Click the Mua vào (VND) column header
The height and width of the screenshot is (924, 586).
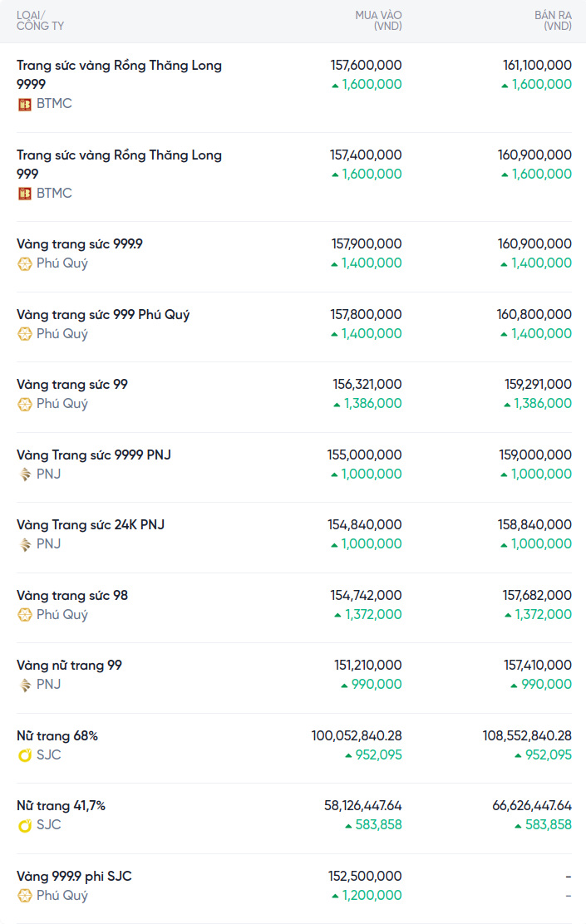click(378, 21)
